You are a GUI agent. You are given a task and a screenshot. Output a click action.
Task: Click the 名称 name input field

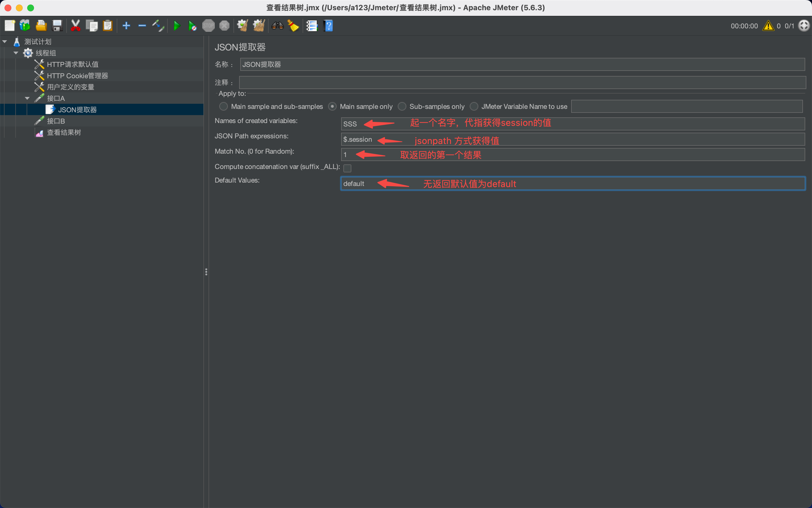click(522, 65)
